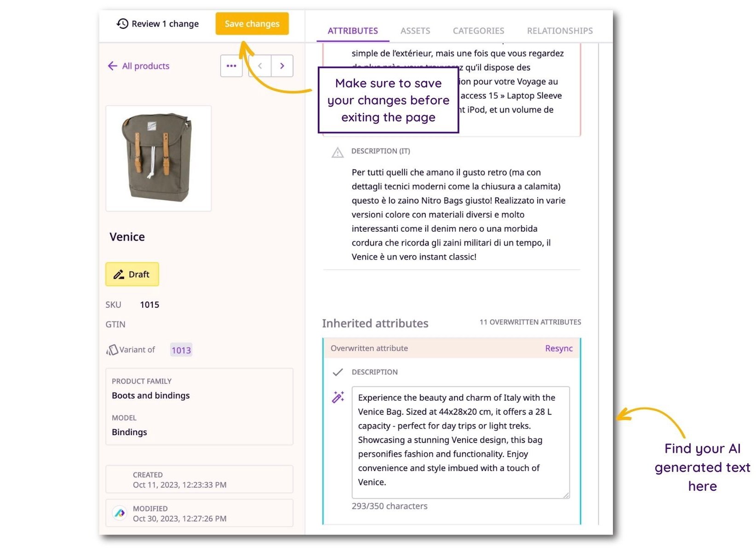Click the Resync link
The width and height of the screenshot is (756, 552).
(x=559, y=348)
